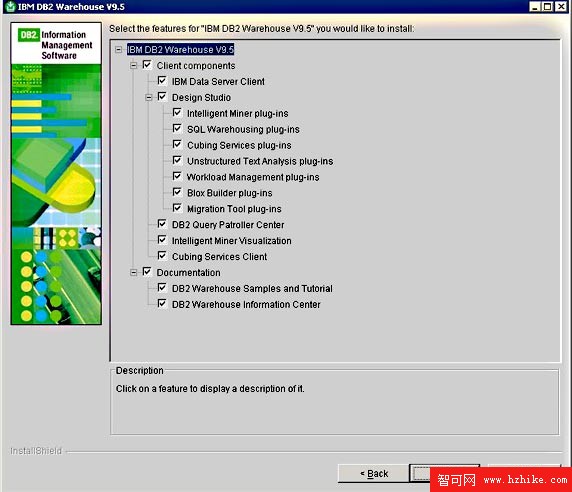This screenshot has width=572, height=492.
Task: Uncheck the Design Studio checkbox
Action: tap(162, 97)
